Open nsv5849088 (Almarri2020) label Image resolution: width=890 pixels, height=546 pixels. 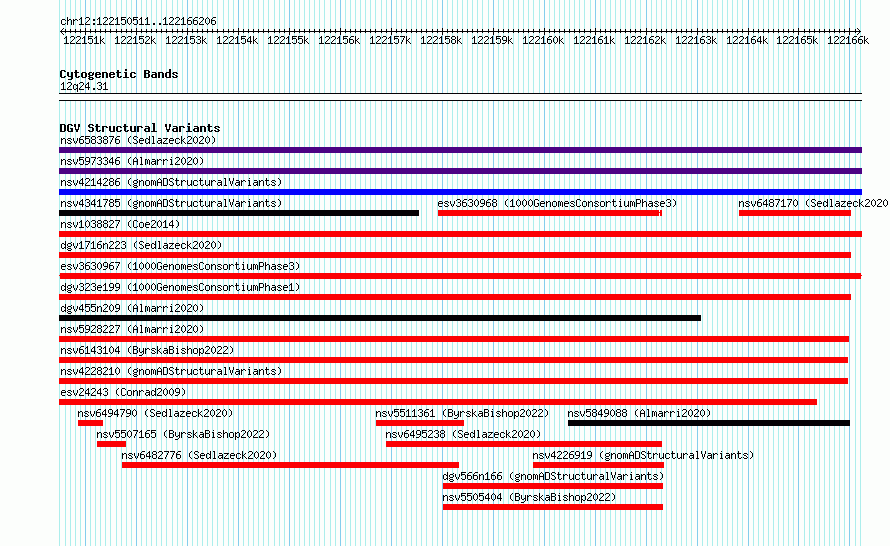(x=639, y=413)
